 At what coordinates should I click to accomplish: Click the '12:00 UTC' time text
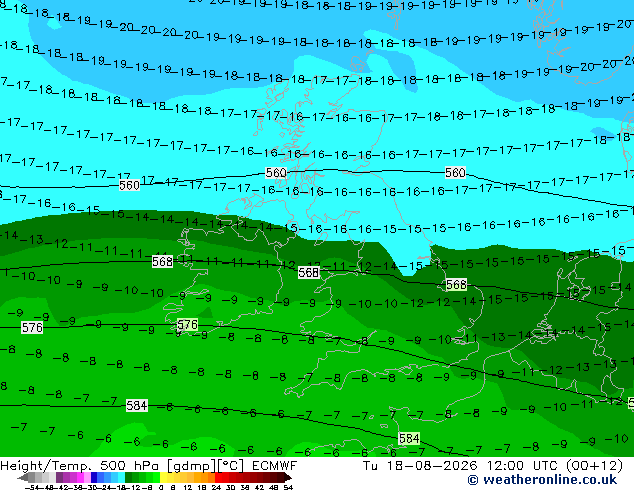(524, 466)
